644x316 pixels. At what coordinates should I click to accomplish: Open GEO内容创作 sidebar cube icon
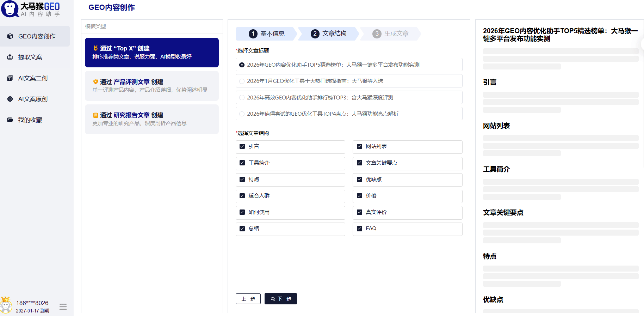[x=10, y=36]
